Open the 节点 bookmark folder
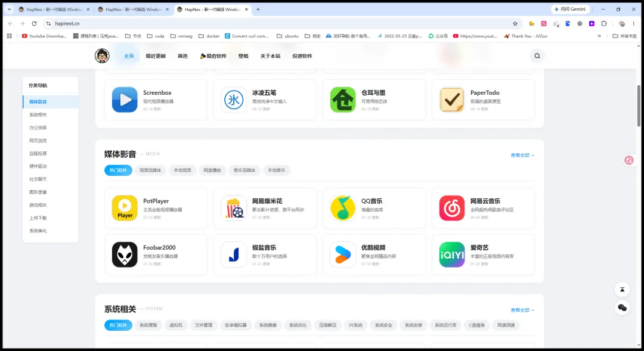This screenshot has width=644, height=351. (133, 36)
